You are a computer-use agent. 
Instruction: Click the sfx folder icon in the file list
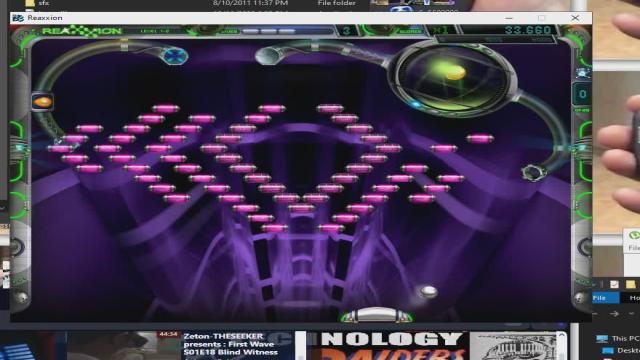[x=30, y=3]
